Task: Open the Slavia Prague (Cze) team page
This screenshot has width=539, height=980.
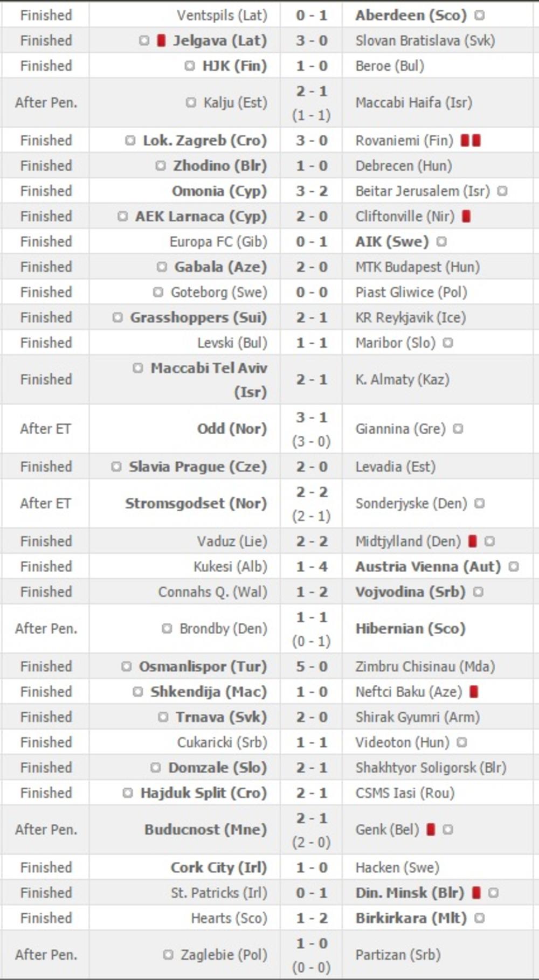Action: pyautogui.click(x=197, y=467)
